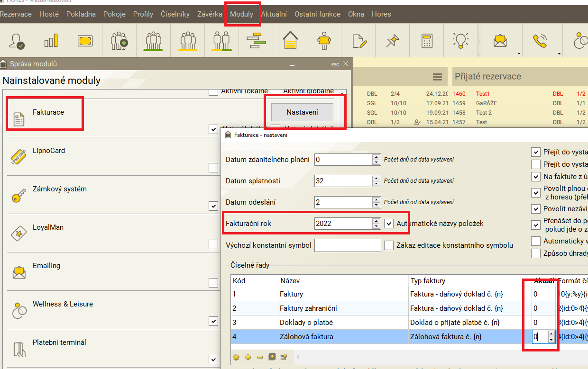This screenshot has height=369, width=588.
Task: Click the calculator icon in toolbar
Action: pos(427,41)
